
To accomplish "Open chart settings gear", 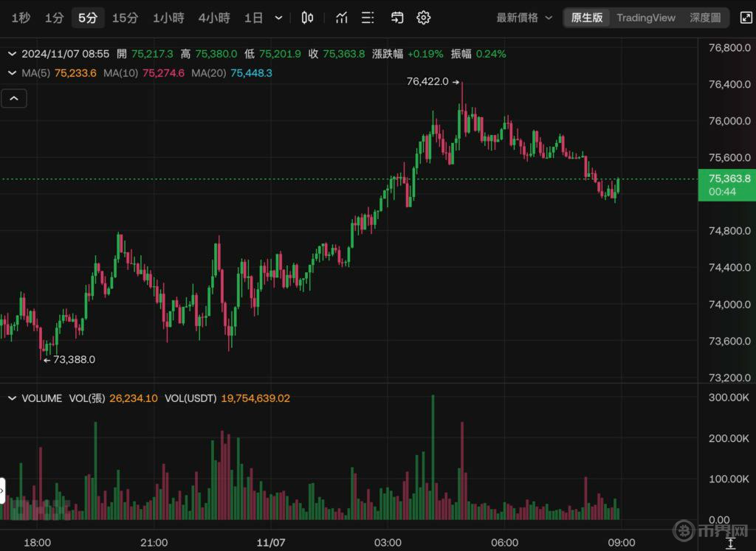I will point(423,18).
